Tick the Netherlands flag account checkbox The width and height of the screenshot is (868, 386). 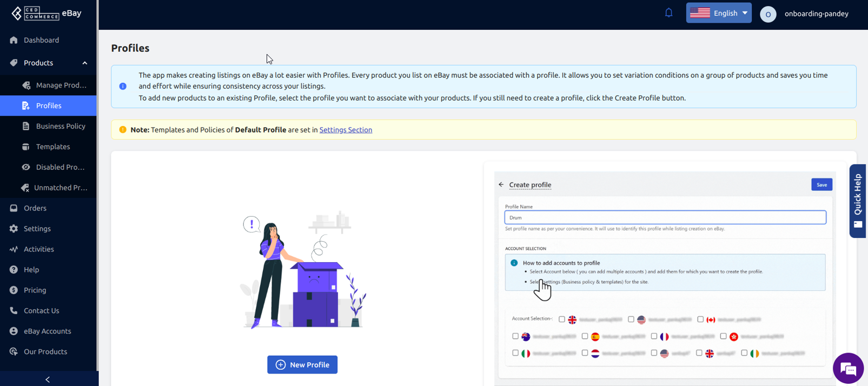point(585,353)
